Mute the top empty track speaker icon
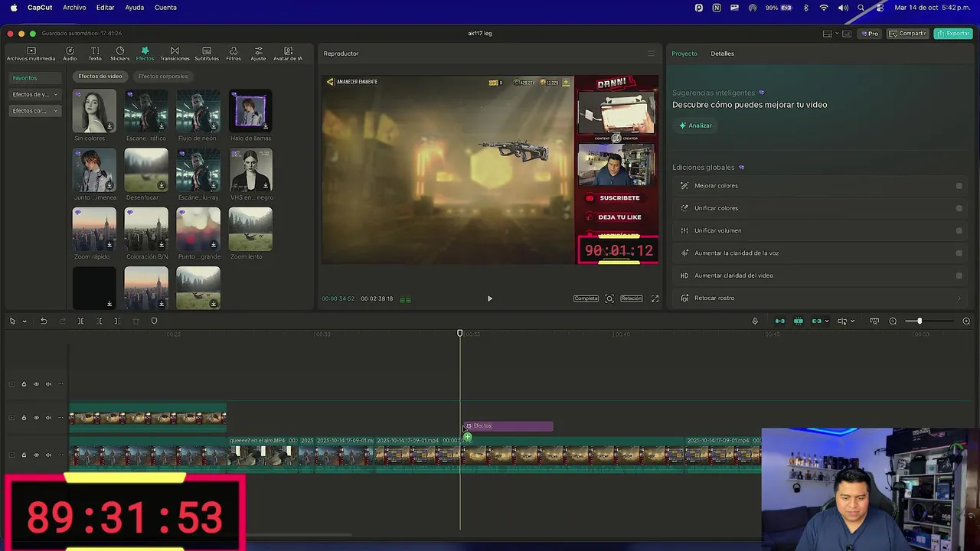Image resolution: width=980 pixels, height=551 pixels. [x=48, y=384]
